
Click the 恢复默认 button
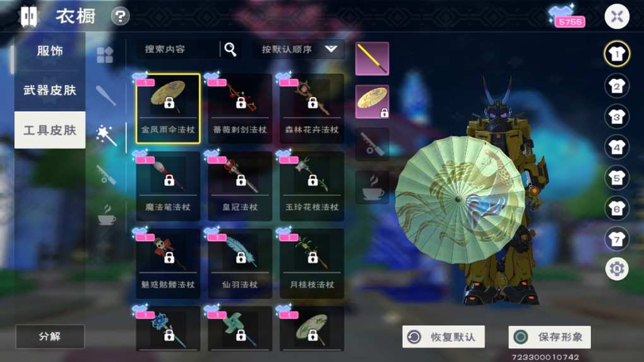[x=444, y=337]
